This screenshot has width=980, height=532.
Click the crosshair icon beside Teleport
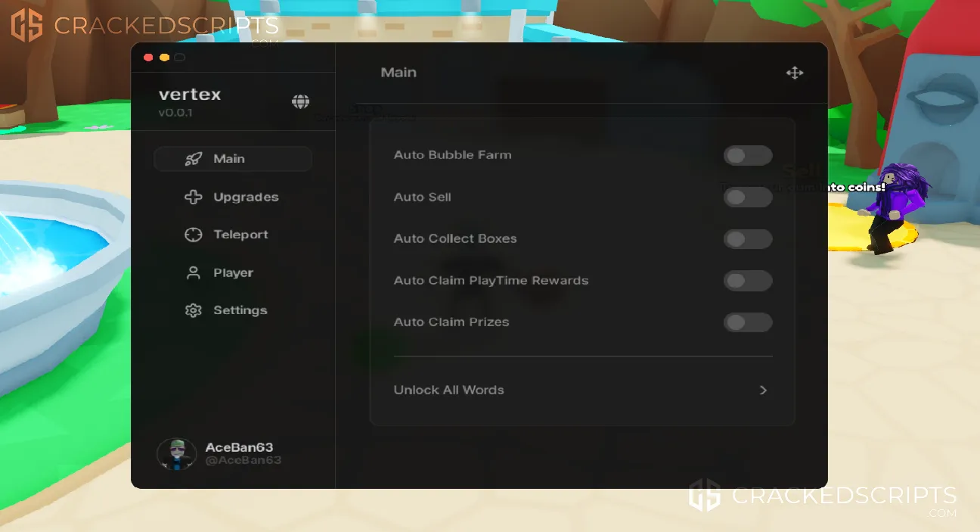click(x=194, y=235)
